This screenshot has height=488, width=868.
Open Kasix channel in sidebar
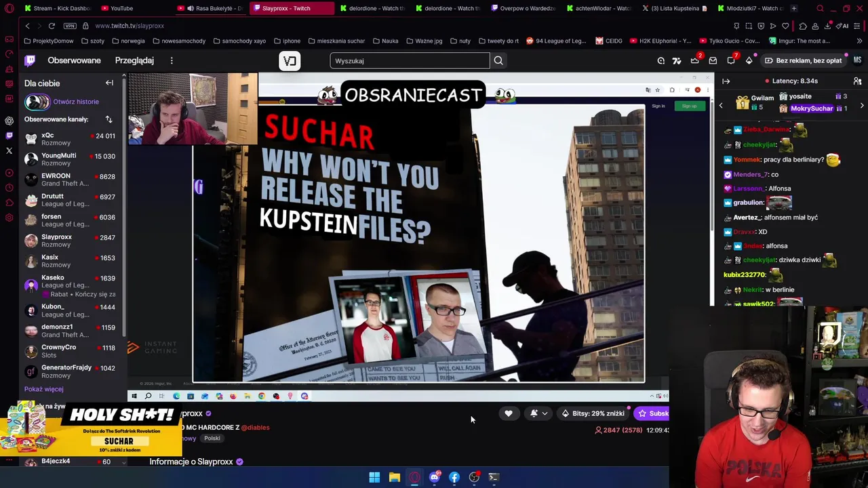(71, 261)
